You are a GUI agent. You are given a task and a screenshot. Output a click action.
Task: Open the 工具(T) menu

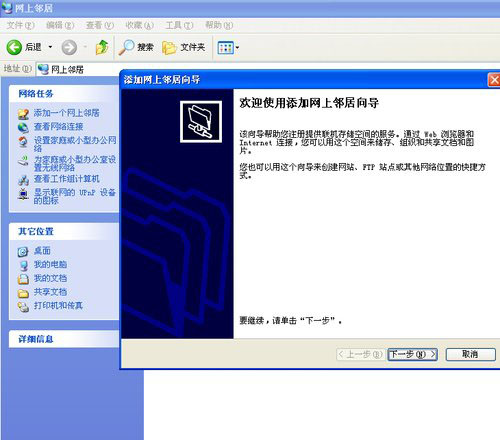point(179,25)
